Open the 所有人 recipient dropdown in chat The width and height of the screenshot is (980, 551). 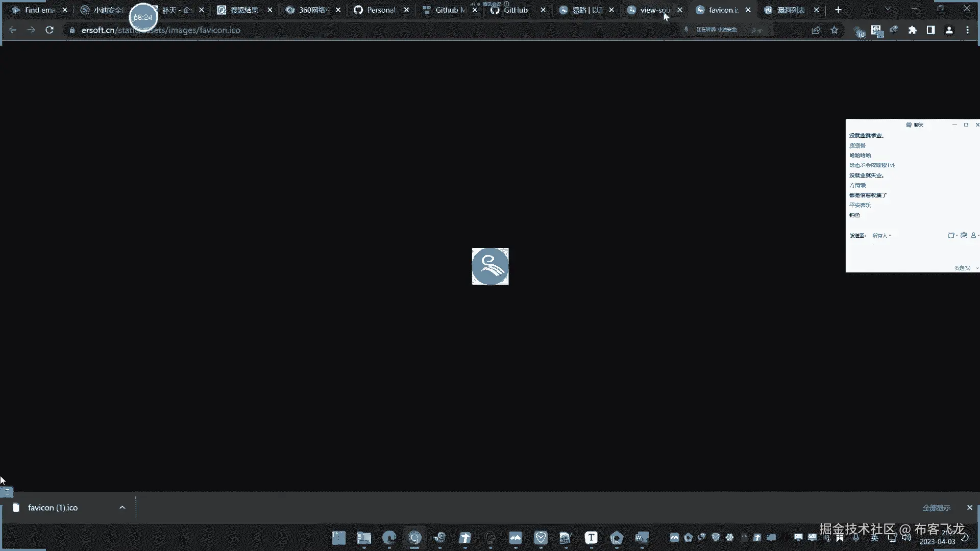click(881, 236)
